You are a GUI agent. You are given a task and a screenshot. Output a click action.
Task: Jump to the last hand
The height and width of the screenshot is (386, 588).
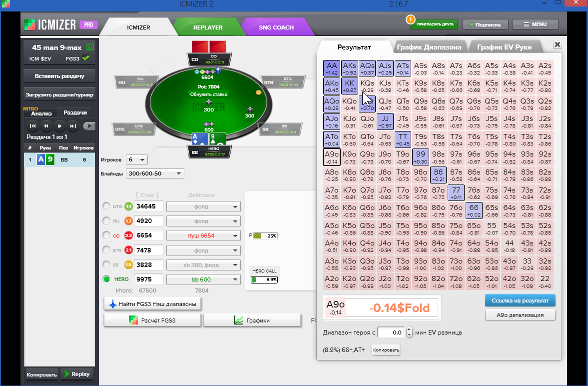[73, 126]
